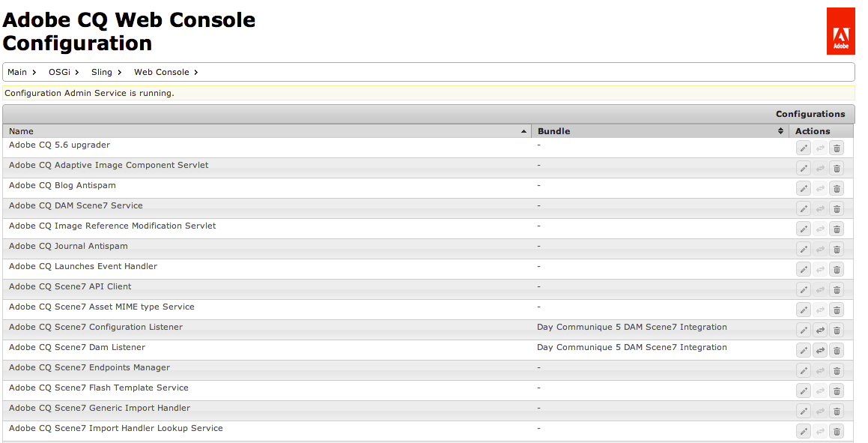Image resolution: width=868 pixels, height=443 pixels.
Task: Open the Main menu
Action: pyautogui.click(x=22, y=72)
